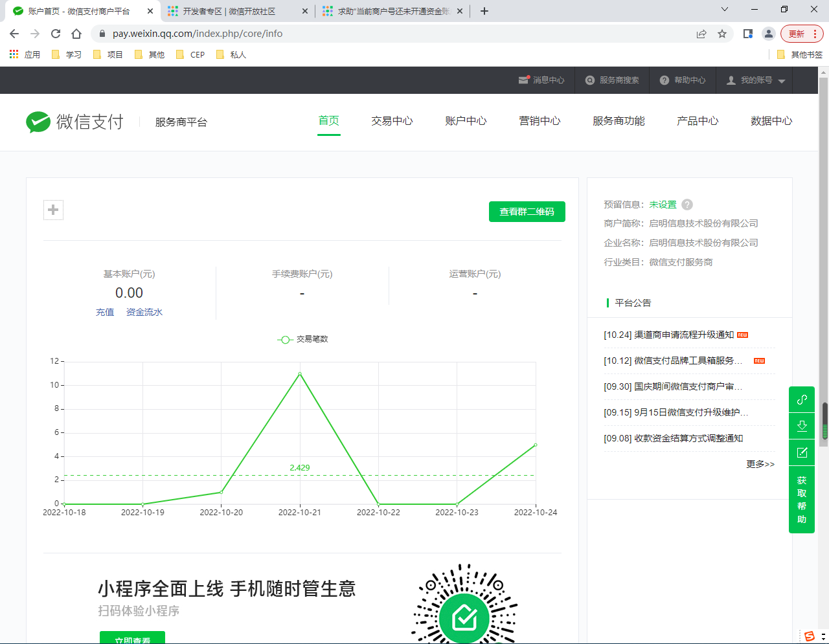Click the 获取帮助 side button
Screen dimensions: 829x644
pos(802,500)
